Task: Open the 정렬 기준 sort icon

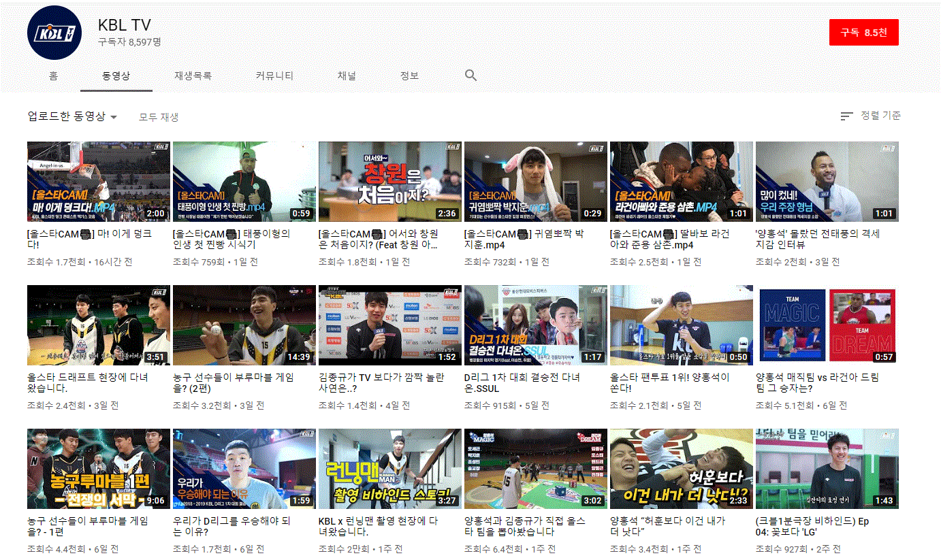Action: (x=846, y=116)
